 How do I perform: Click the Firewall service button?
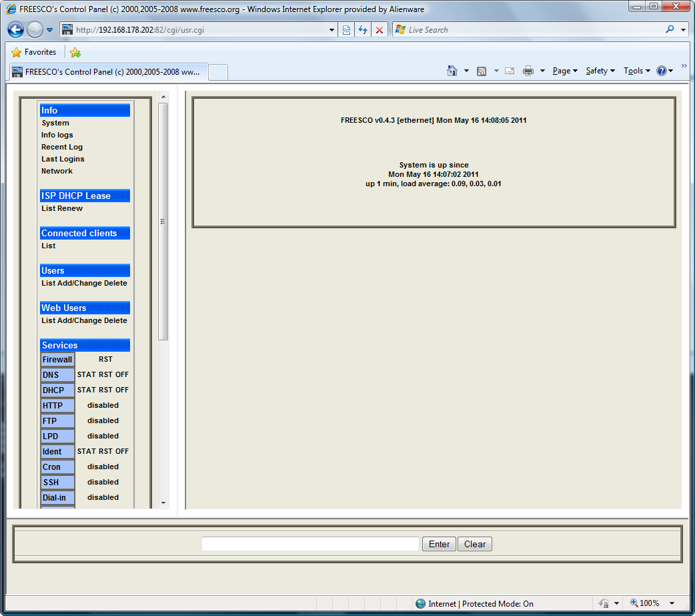[x=57, y=360]
